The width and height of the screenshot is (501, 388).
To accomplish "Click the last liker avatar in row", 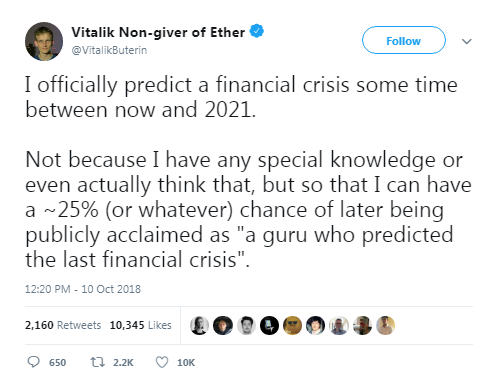I will tap(386, 325).
